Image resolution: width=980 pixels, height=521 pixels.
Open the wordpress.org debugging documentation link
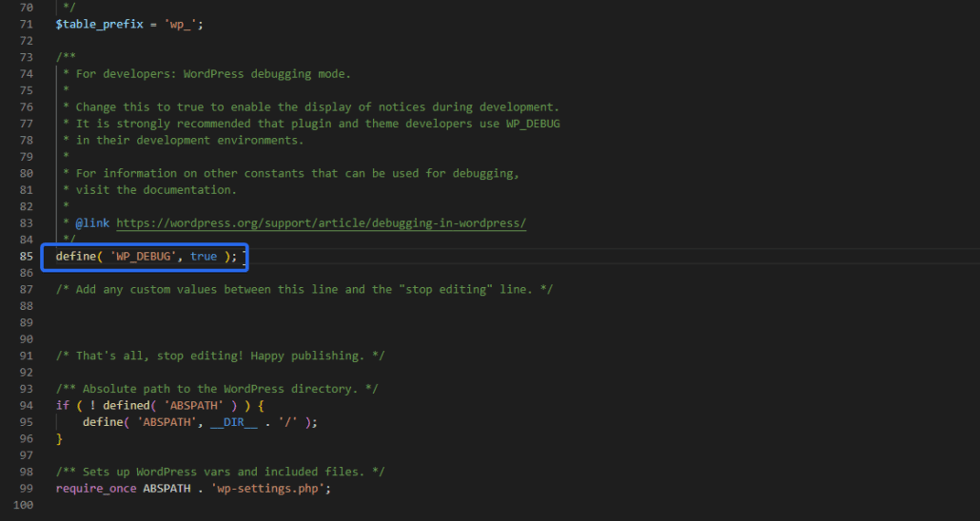322,223
